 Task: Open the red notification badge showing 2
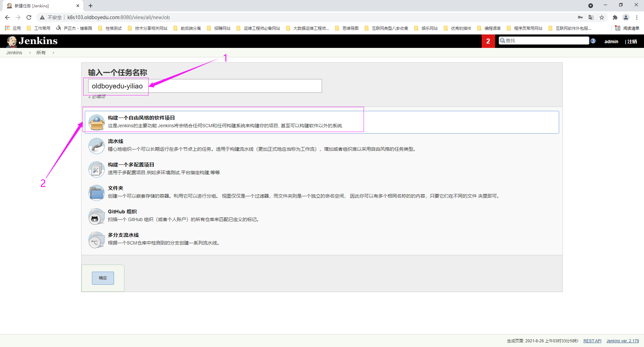(x=488, y=41)
